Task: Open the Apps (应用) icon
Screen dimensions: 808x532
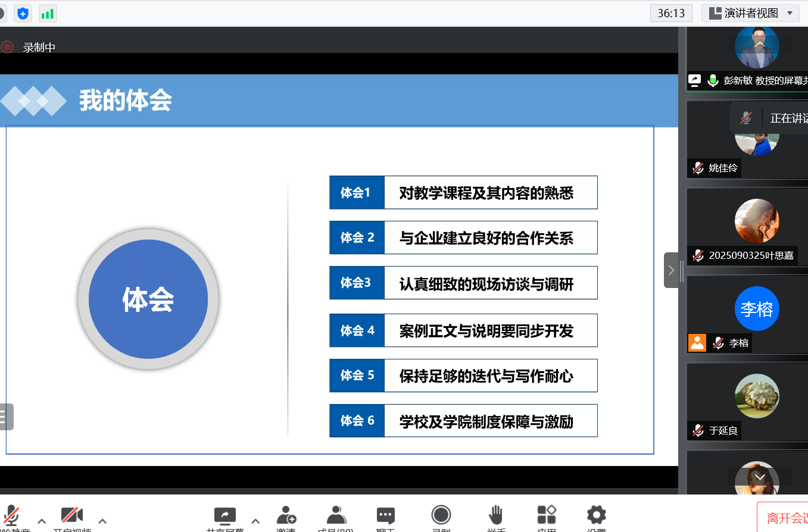Action: 546,516
